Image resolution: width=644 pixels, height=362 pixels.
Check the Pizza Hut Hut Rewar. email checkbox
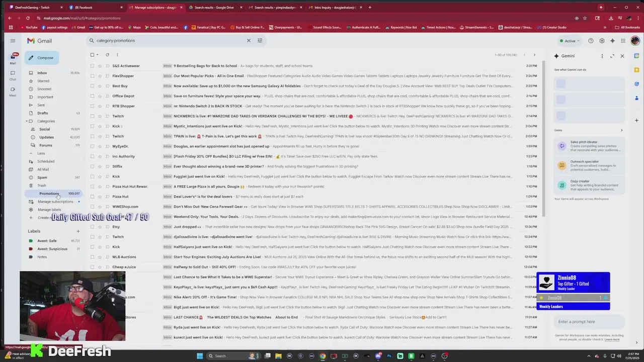coord(92,187)
